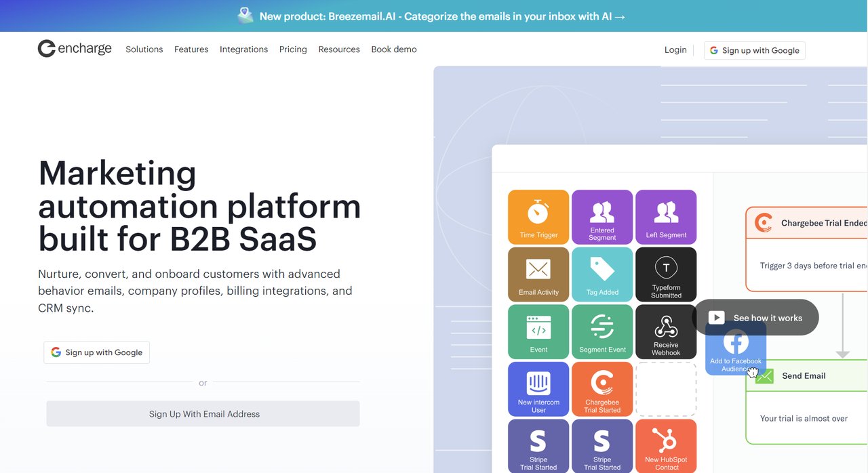Click the Breezemail.AI banner icon
The image size is (868, 473).
(x=245, y=15)
